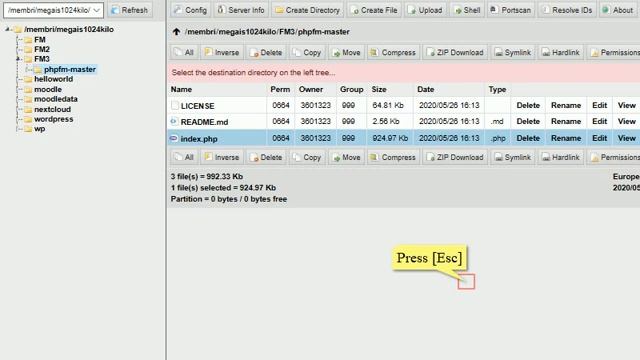640x360 pixels.
Task: Select nextcloud folder in tree
Action: [x=52, y=109]
